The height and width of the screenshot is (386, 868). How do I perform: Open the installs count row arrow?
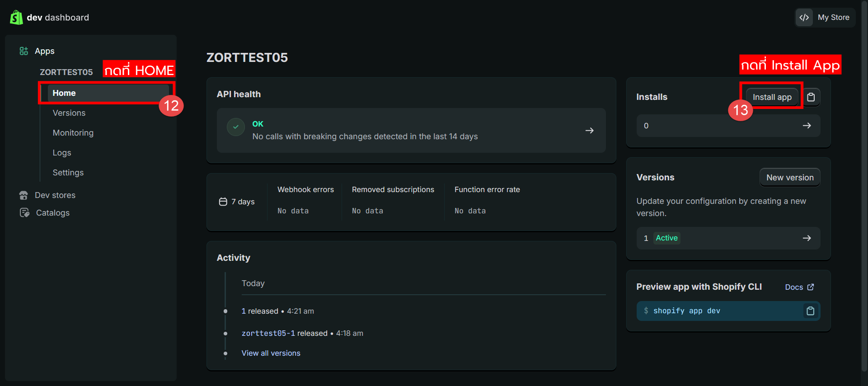click(807, 126)
